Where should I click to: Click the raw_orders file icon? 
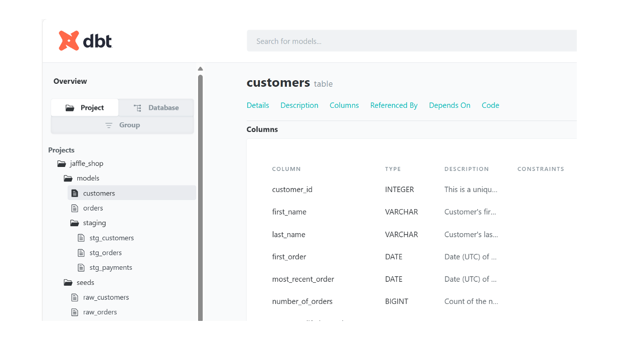pos(75,312)
